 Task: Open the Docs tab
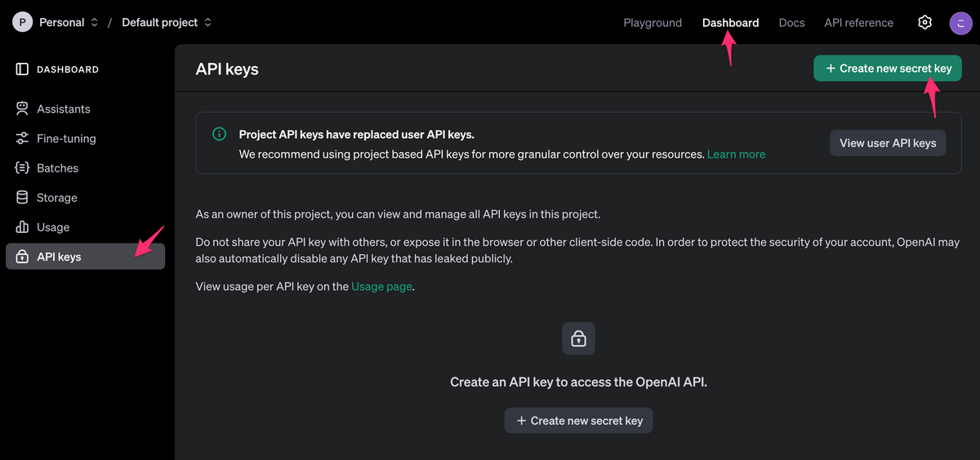point(791,23)
